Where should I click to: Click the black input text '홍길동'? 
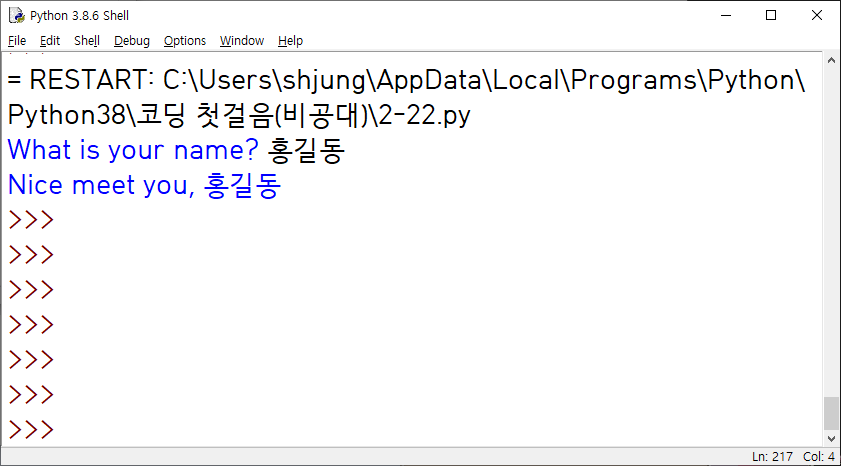pos(306,150)
